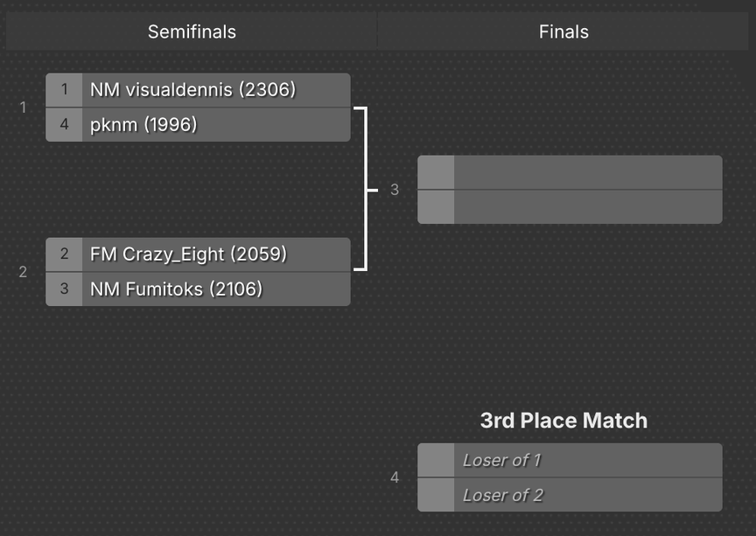756x536 pixels.
Task: Select the Finals column header
Action: (563, 31)
